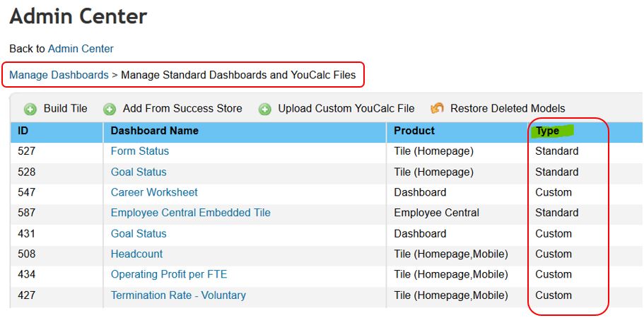Open the Career Worksheet dashboard
Viewport: 644px width, 318px height.
point(154,192)
